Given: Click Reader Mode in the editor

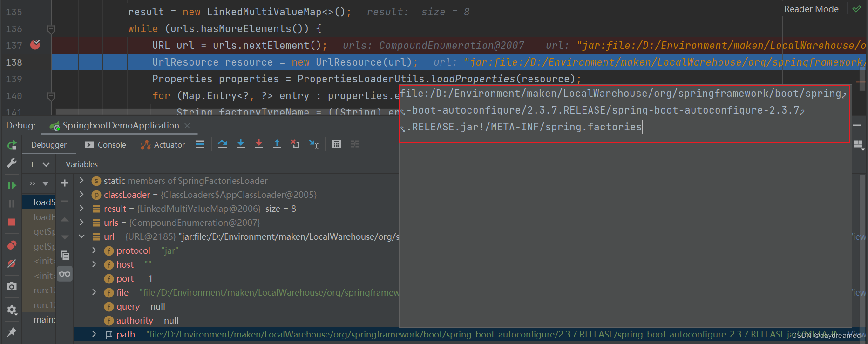Looking at the screenshot, I should (811, 9).
